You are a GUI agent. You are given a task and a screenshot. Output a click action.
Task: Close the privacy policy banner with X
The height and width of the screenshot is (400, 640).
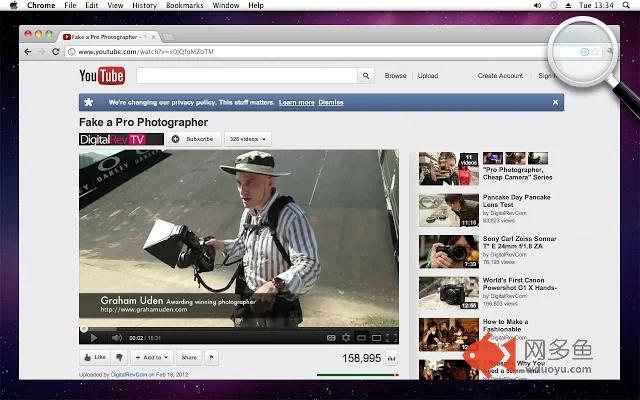555,102
